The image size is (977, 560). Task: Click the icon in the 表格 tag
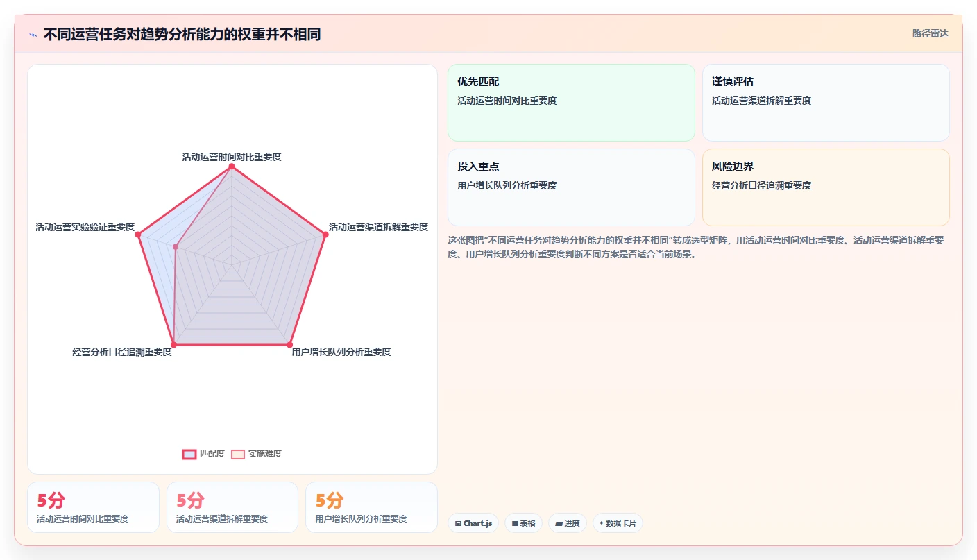click(x=515, y=523)
